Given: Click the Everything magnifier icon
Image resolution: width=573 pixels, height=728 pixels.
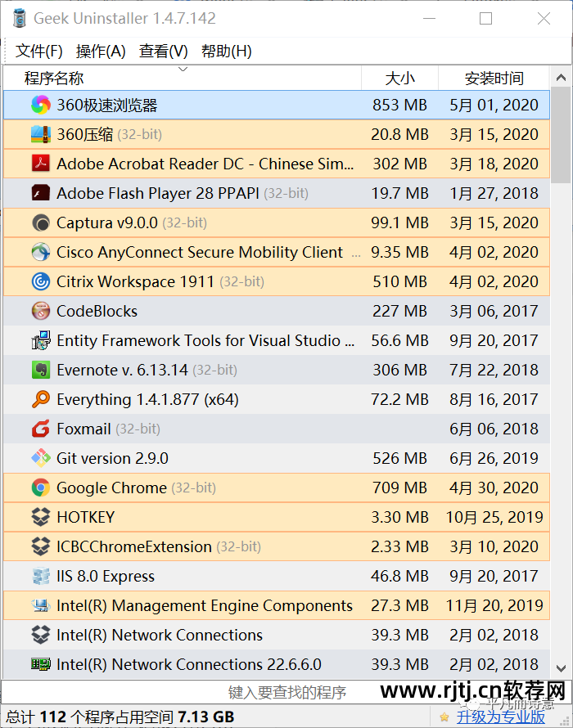Looking at the screenshot, I should 41,399.
